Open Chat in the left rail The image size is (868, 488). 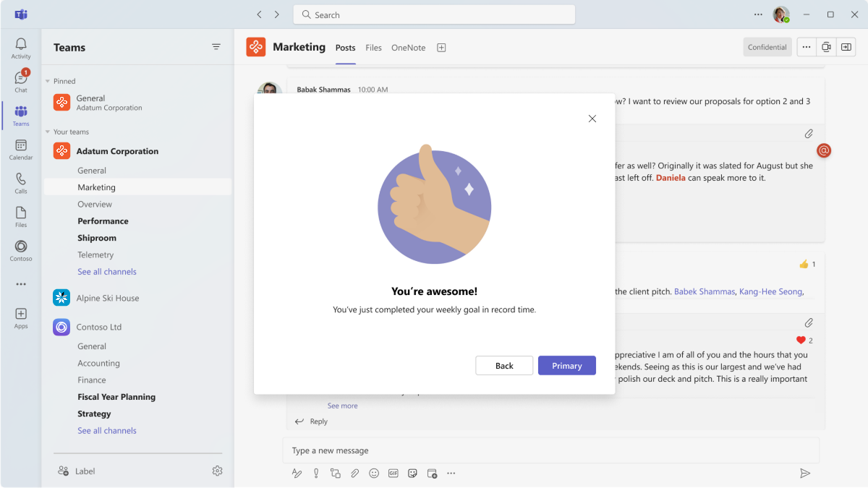tap(21, 82)
